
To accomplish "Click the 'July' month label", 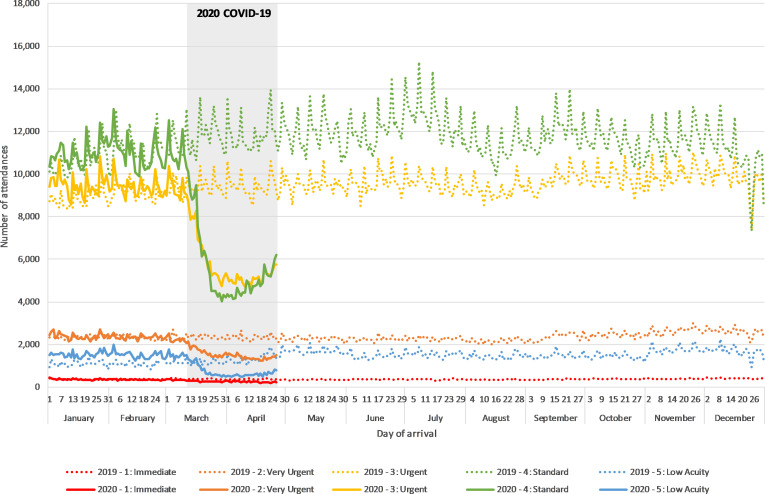I will (x=435, y=418).
